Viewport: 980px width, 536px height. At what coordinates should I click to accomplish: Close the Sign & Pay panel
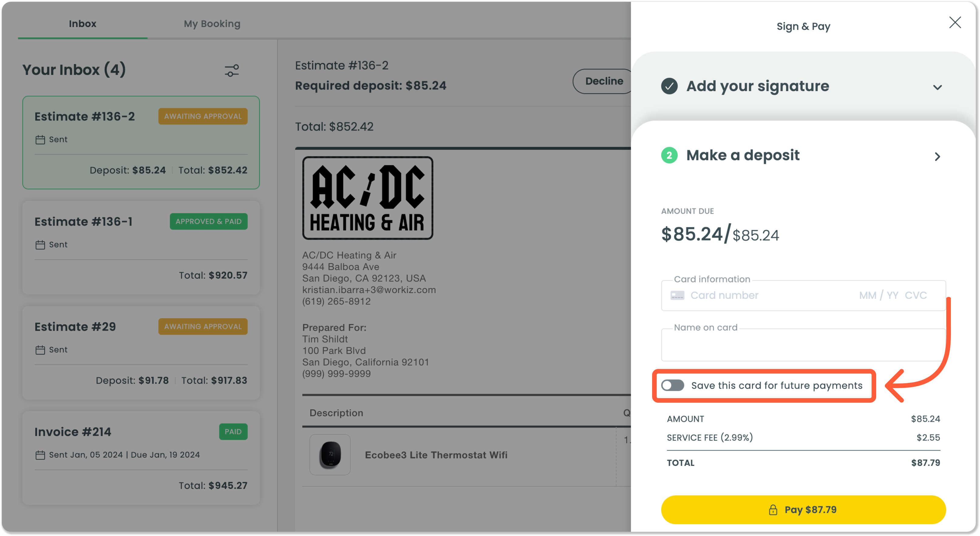click(955, 22)
